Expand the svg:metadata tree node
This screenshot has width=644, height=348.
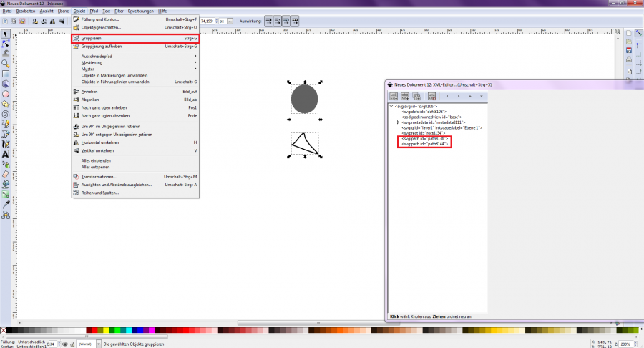398,122
